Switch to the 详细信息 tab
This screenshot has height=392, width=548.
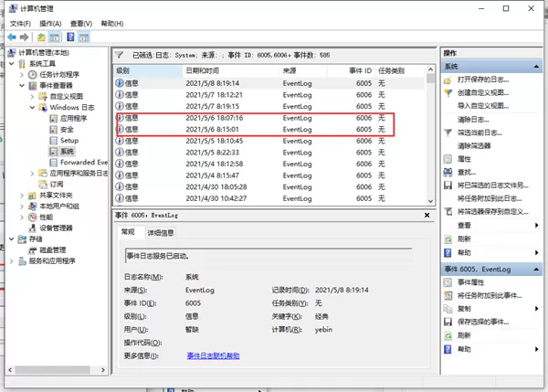[x=161, y=232]
